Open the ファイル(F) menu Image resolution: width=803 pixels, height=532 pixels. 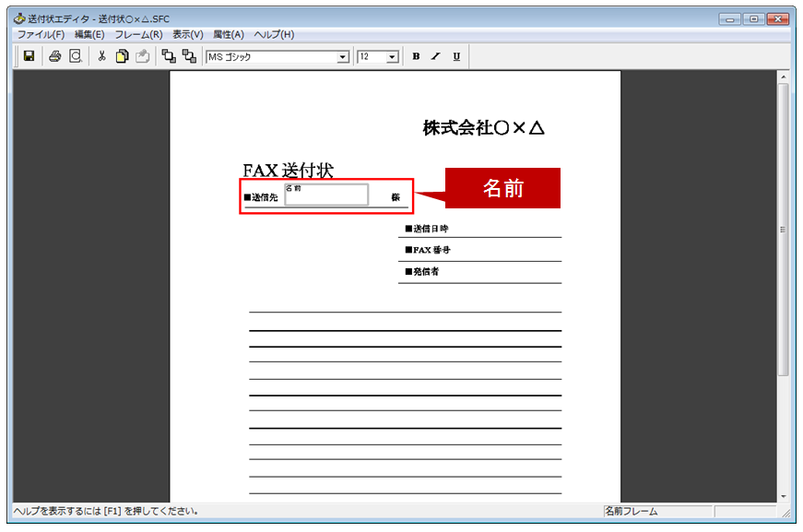point(41,34)
